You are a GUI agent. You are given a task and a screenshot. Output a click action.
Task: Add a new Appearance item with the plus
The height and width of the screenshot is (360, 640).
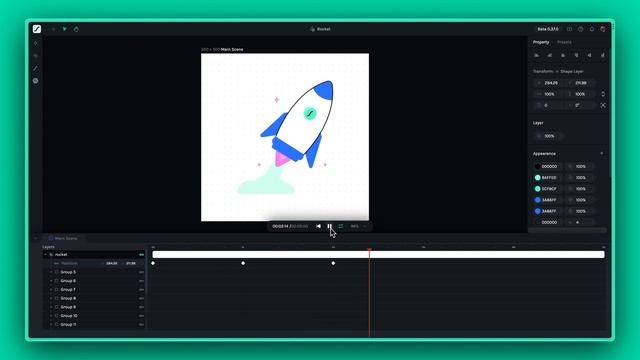click(x=602, y=153)
